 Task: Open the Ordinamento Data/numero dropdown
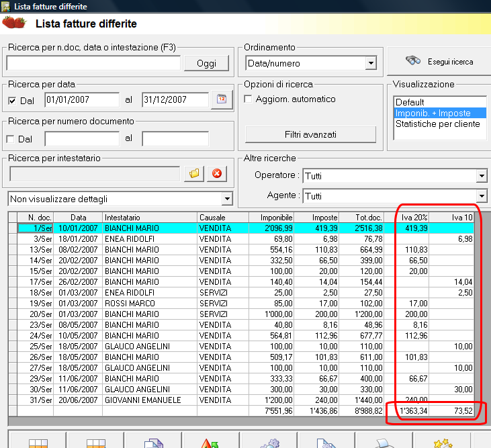click(x=370, y=64)
